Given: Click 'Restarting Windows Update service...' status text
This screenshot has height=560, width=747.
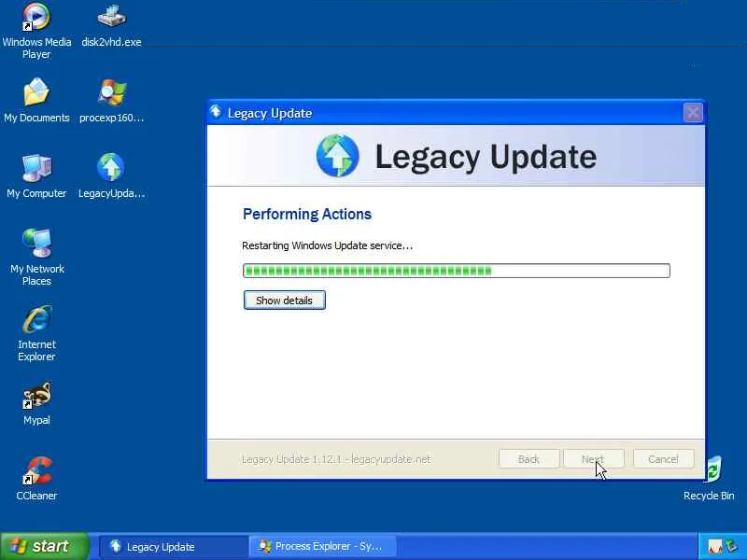Looking at the screenshot, I should point(328,245).
